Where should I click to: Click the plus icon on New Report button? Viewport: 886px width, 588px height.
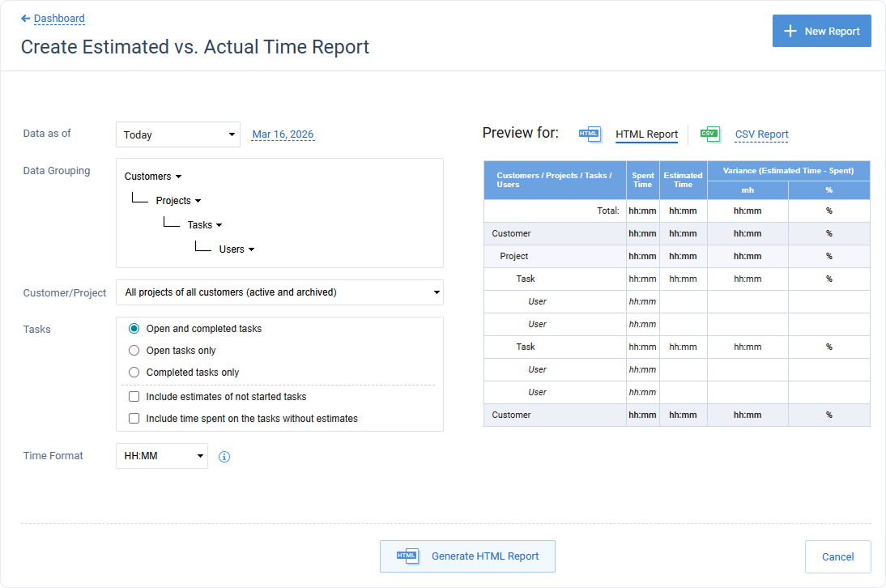point(790,31)
